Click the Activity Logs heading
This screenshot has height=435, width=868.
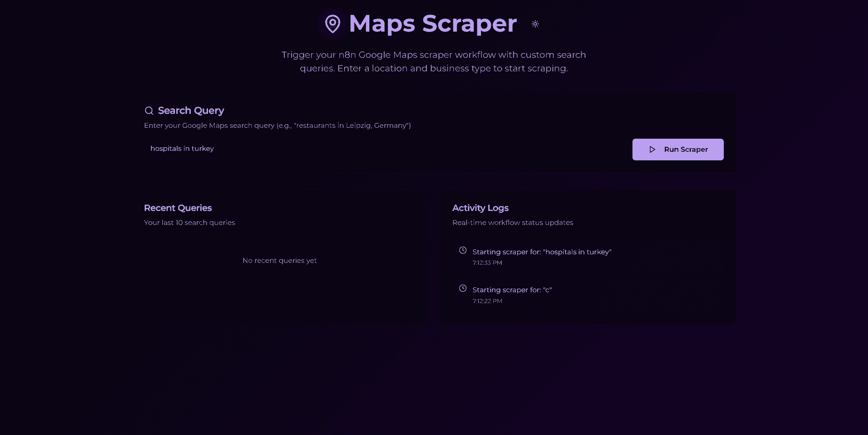(x=480, y=208)
